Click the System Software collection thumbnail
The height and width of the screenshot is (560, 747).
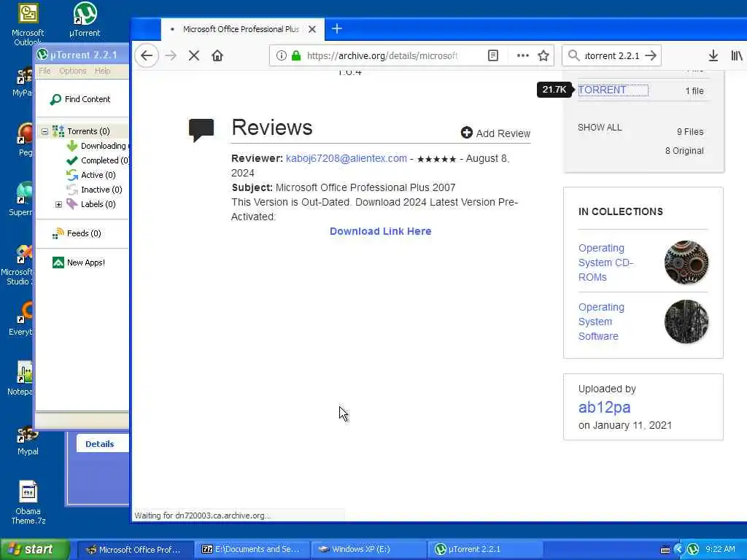[x=686, y=322]
